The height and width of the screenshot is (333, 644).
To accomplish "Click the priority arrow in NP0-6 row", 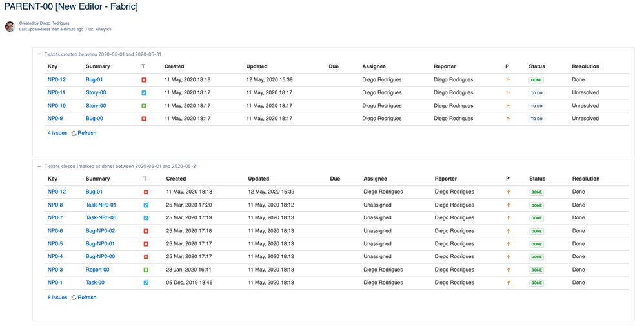I will (x=508, y=231).
